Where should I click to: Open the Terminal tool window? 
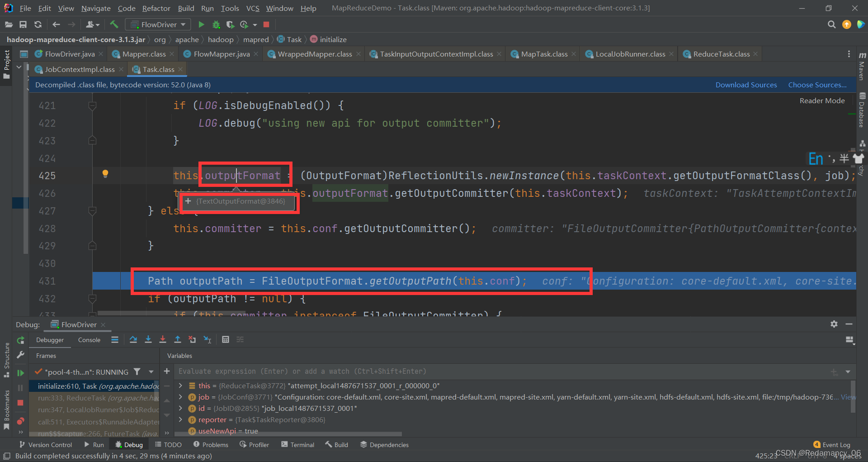(x=297, y=445)
